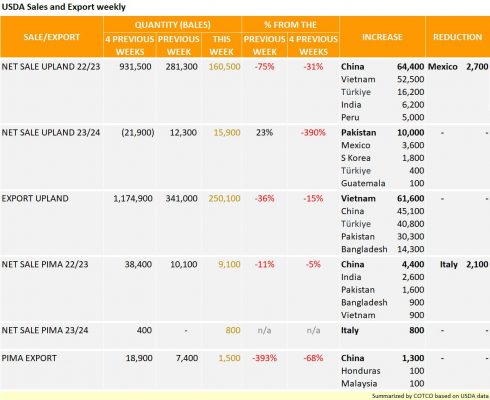Select the -390% percentage cell
The image size is (490, 400).
point(313,133)
